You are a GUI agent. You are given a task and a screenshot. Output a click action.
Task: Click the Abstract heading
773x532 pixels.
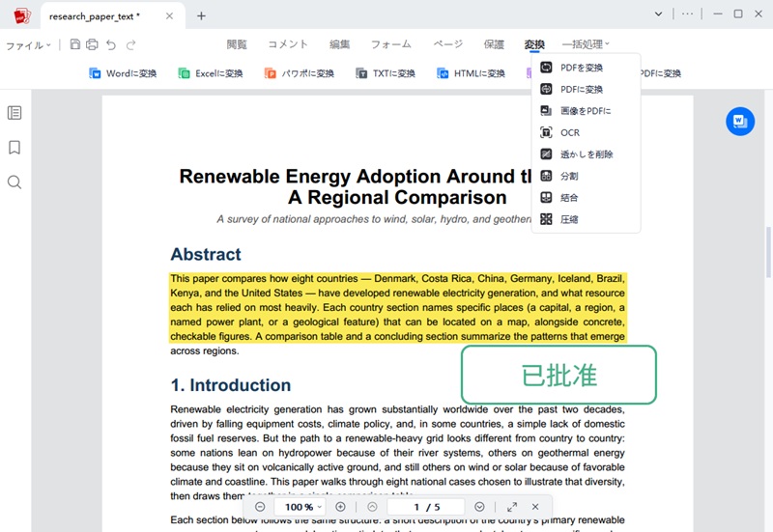click(206, 254)
